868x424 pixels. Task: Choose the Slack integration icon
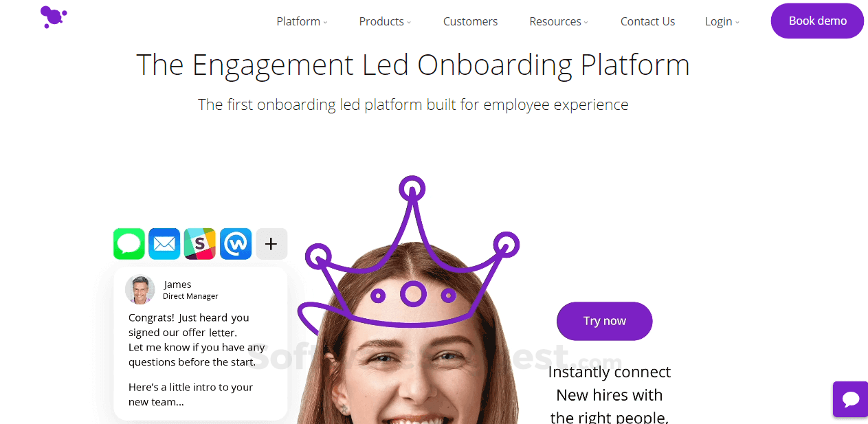click(x=200, y=244)
